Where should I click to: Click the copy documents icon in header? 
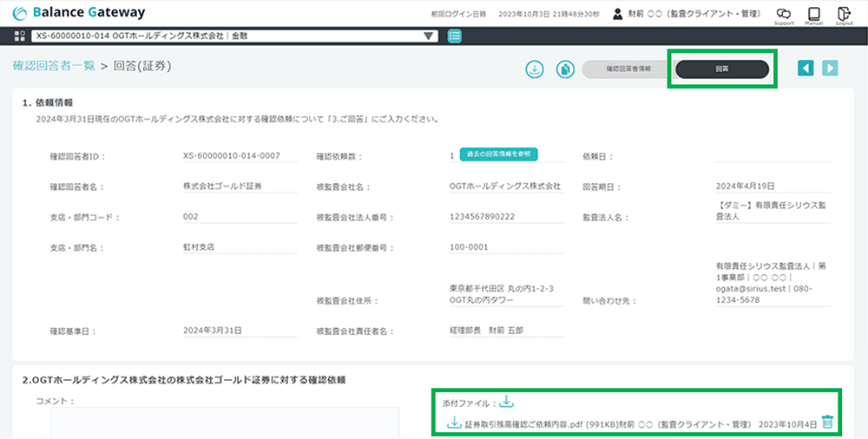[x=564, y=69]
